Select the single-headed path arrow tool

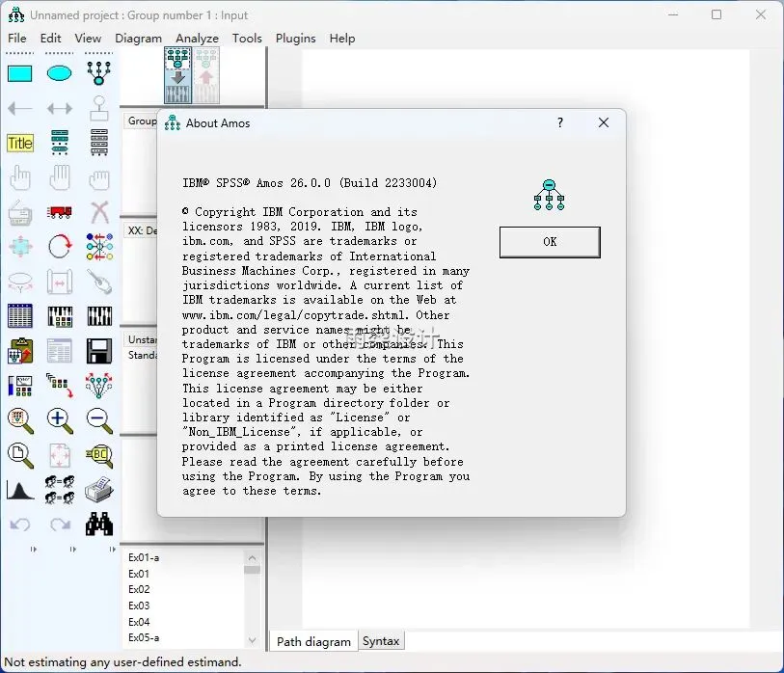click(x=20, y=109)
